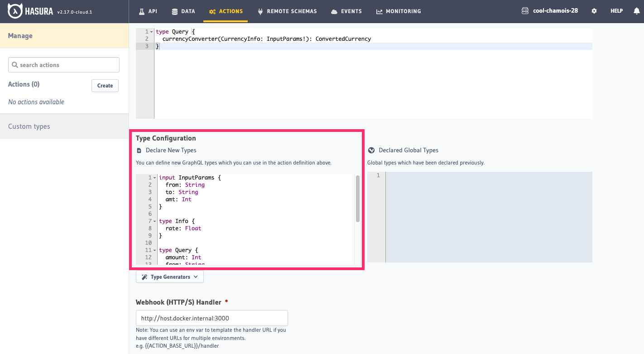Expand the Type Generators dropdown
Screen dimensions: 644x354
tap(170, 277)
